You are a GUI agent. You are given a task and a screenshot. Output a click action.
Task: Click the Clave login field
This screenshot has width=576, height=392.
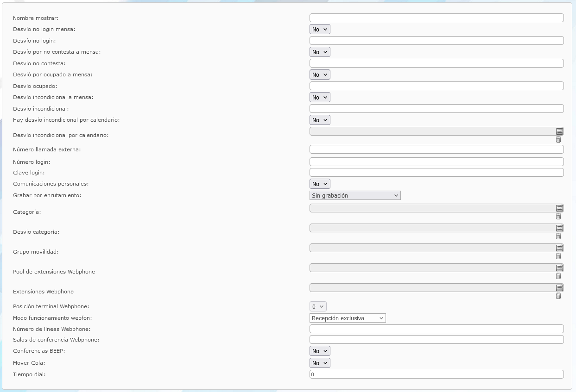(x=437, y=173)
